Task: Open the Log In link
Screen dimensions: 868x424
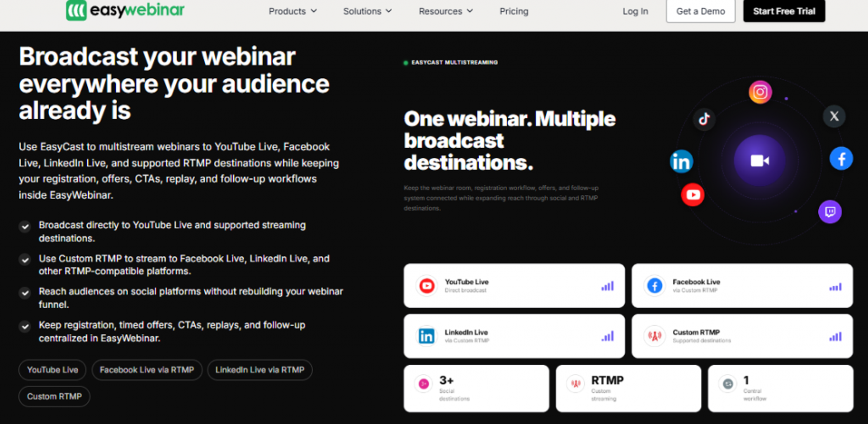Action: 635,11
